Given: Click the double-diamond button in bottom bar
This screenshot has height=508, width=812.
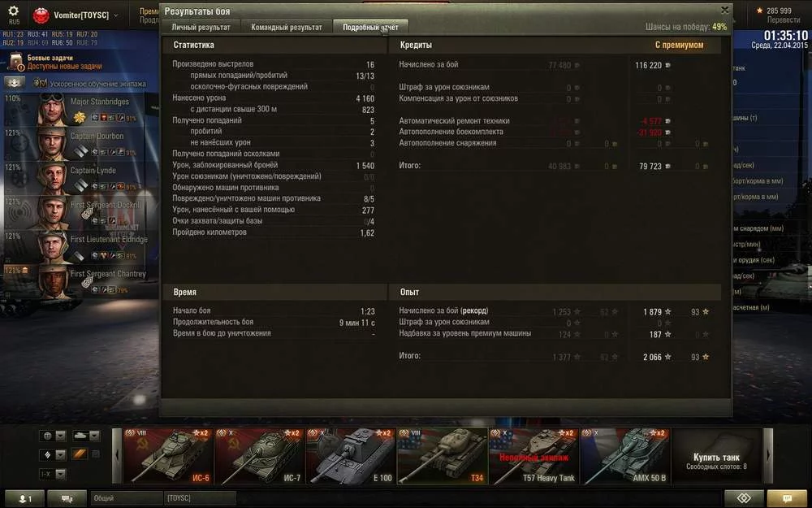Looking at the screenshot, I should (744, 499).
